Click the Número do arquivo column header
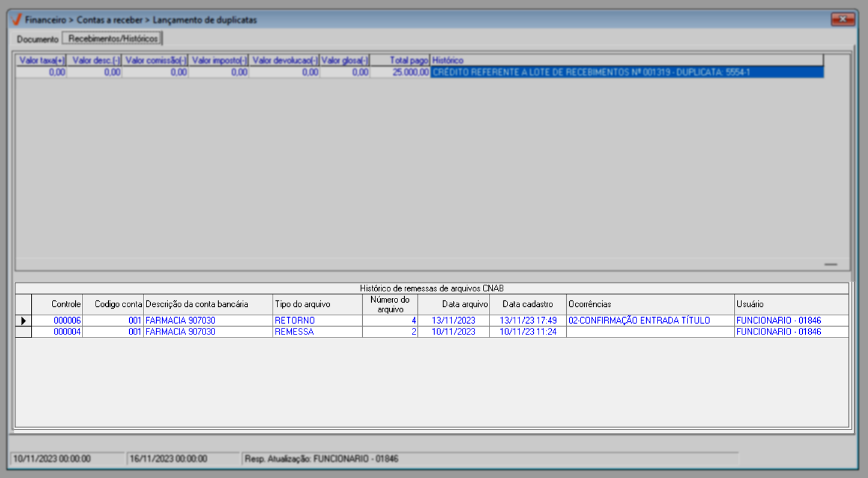The image size is (868, 478). click(390, 304)
